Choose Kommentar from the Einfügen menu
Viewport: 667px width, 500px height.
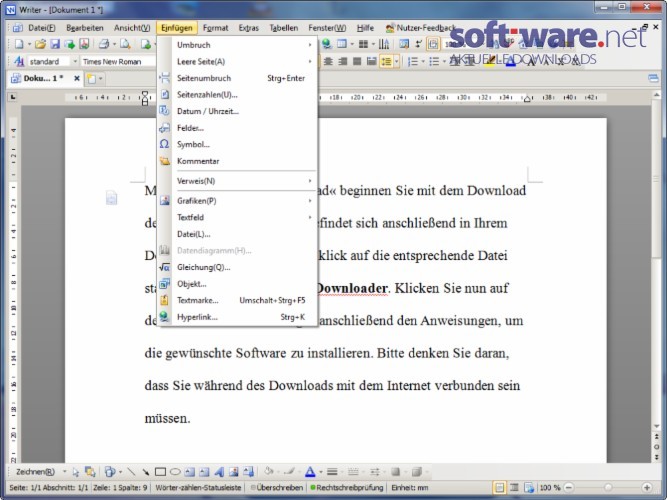tap(237, 161)
